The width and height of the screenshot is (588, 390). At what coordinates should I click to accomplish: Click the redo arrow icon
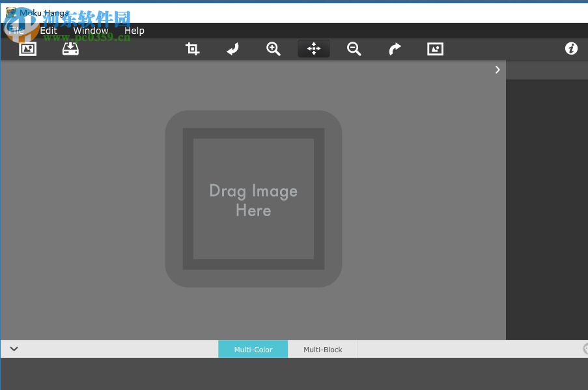coord(395,49)
